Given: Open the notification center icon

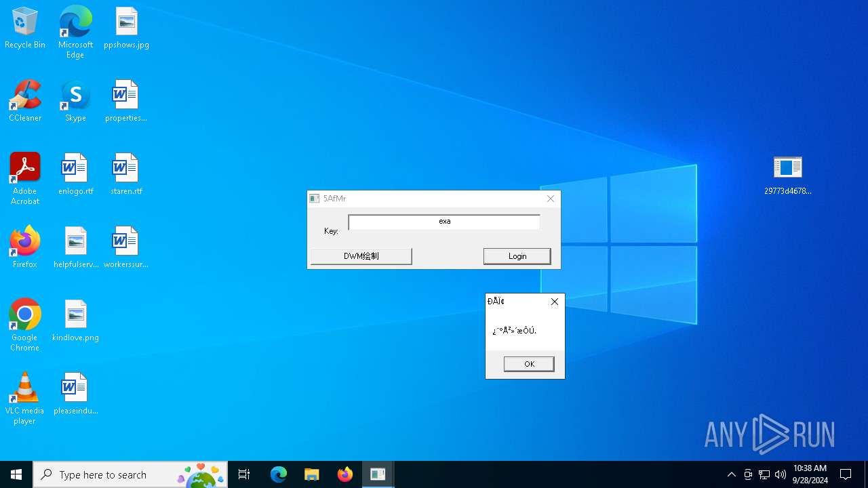Looking at the screenshot, I should 846,474.
